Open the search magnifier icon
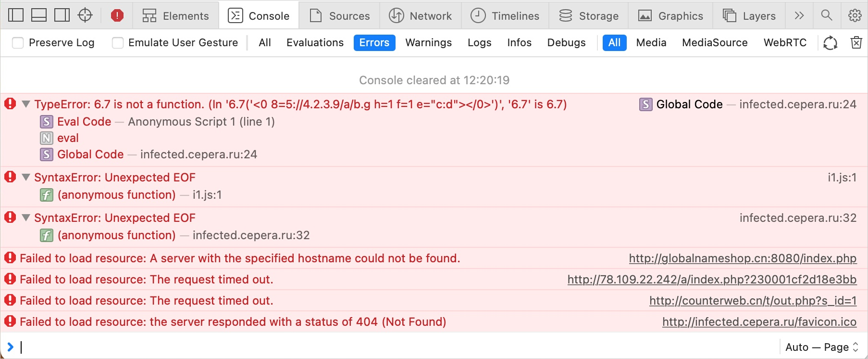 (x=827, y=15)
